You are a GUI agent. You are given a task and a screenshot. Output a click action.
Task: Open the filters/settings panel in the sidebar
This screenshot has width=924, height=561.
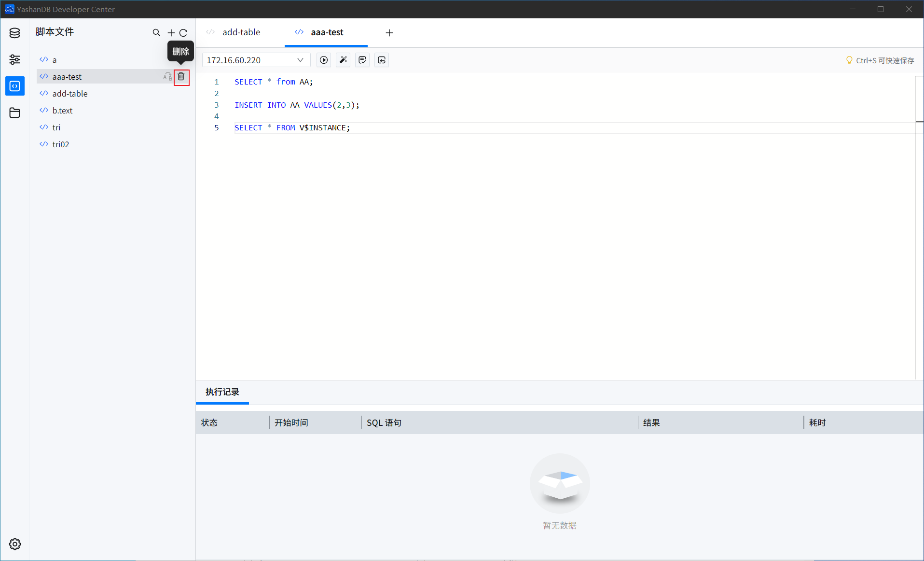(x=14, y=59)
